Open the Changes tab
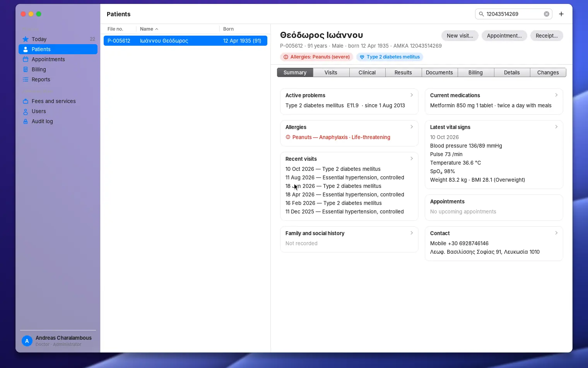The height and width of the screenshot is (368, 588). (x=548, y=72)
